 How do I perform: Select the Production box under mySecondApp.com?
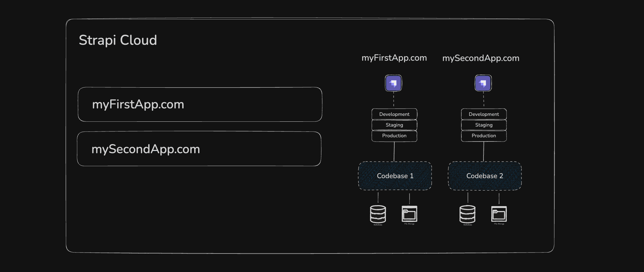coord(484,136)
